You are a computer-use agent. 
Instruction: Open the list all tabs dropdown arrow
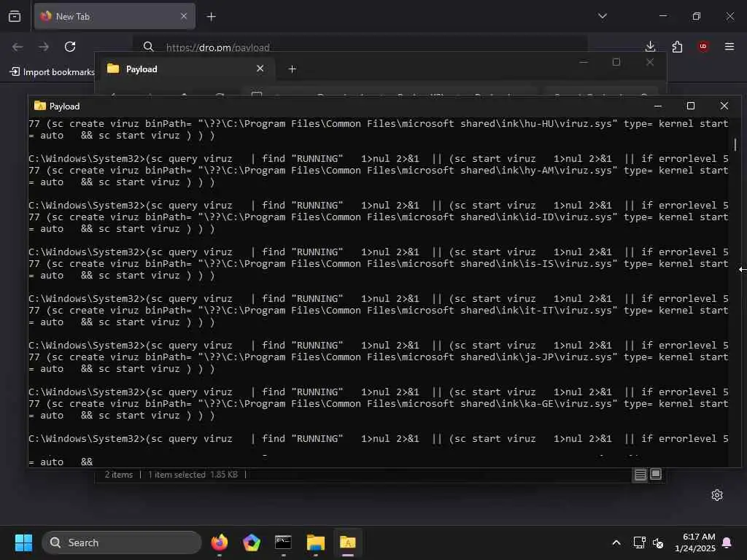[602, 16]
